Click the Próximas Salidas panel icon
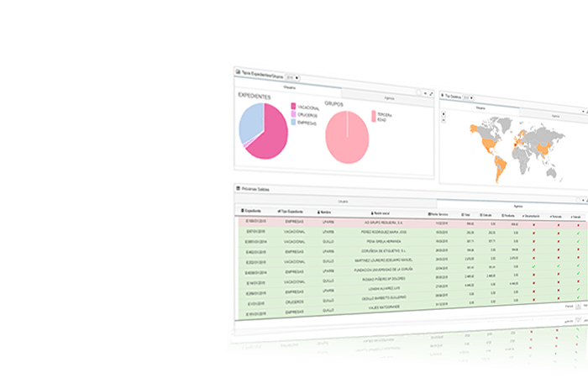Viewport: 588px width, 378px height. tap(238, 189)
